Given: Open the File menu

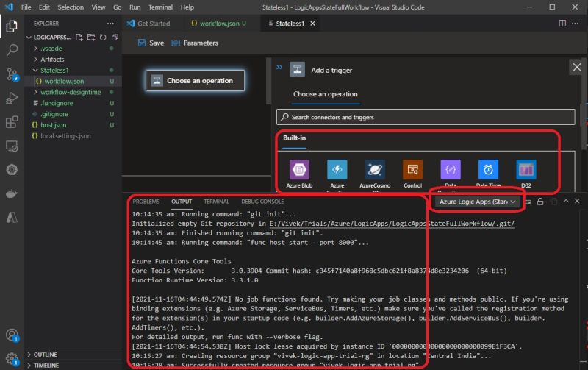Looking at the screenshot, I should click(26, 7).
